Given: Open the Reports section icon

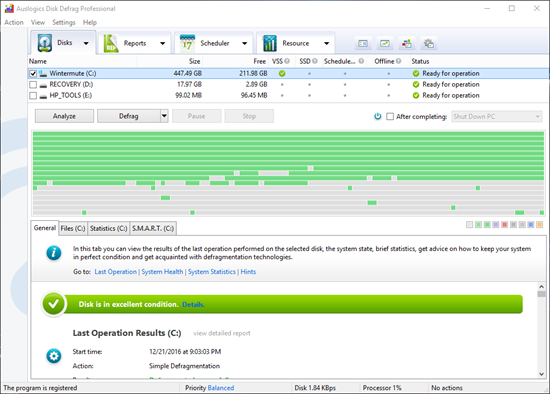Looking at the screenshot, I should [x=111, y=44].
